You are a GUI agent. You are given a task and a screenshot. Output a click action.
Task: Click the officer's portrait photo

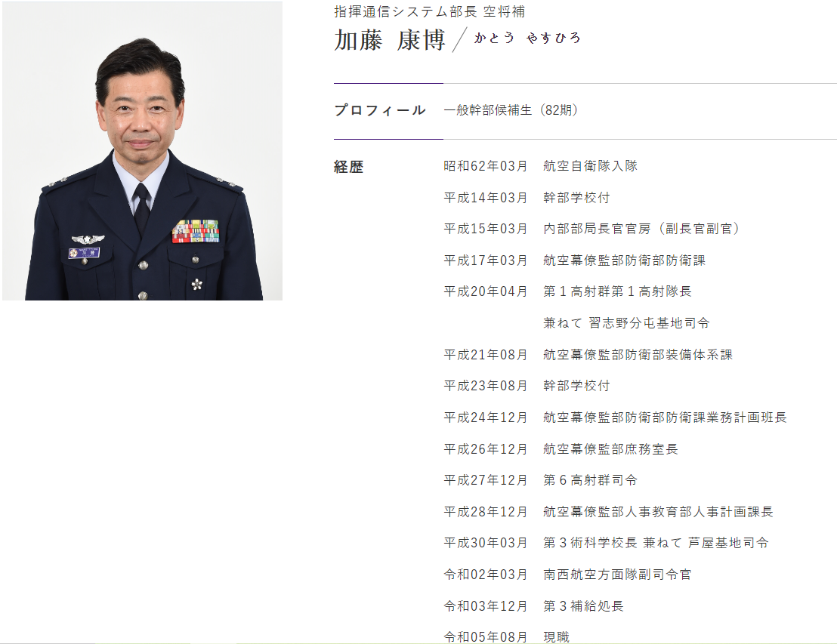click(143, 151)
